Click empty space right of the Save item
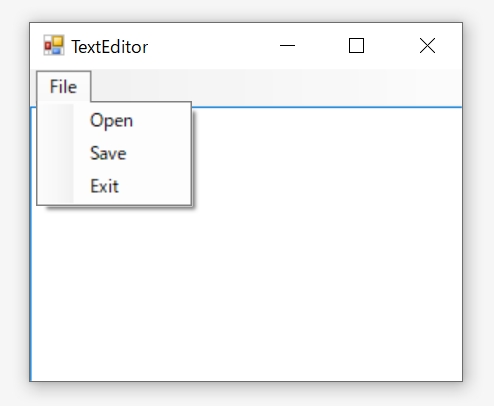The width and height of the screenshot is (494, 406). [x=160, y=153]
